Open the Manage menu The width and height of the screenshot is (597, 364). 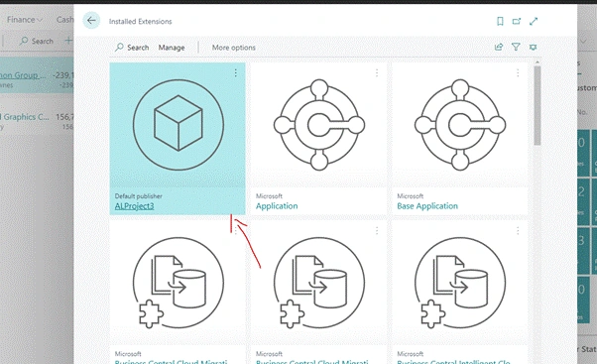172,48
